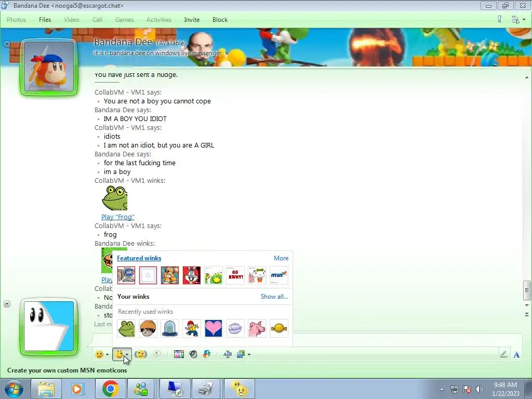Toggle the winks dropdown arrow

[127, 354]
